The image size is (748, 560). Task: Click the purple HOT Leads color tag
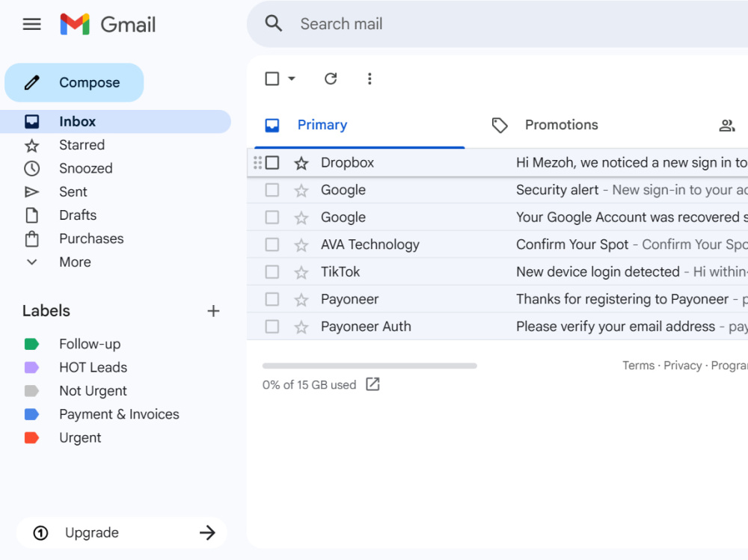click(31, 367)
